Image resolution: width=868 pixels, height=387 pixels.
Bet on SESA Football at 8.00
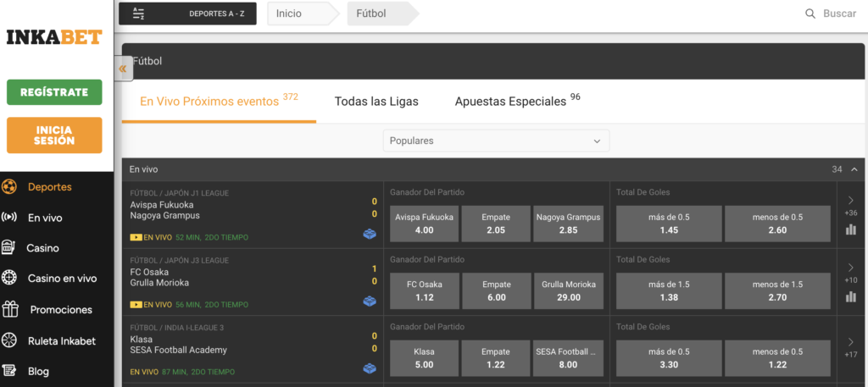click(x=568, y=358)
